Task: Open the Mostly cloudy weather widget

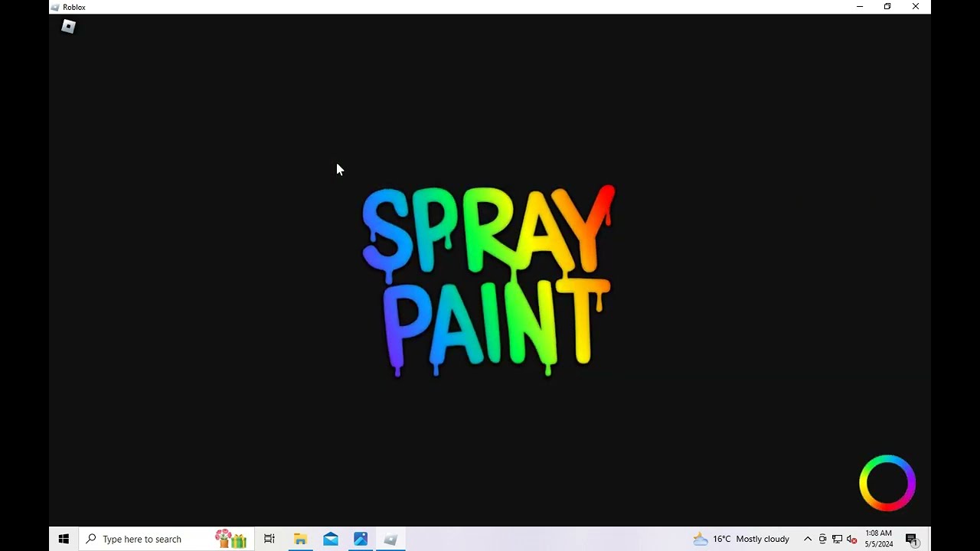Action: pyautogui.click(x=741, y=539)
